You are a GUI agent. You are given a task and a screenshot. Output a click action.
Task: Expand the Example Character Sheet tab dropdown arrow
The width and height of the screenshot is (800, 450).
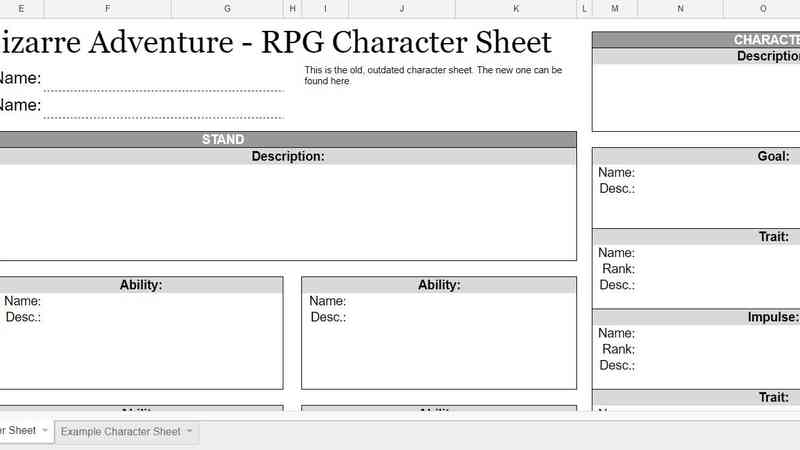click(190, 431)
